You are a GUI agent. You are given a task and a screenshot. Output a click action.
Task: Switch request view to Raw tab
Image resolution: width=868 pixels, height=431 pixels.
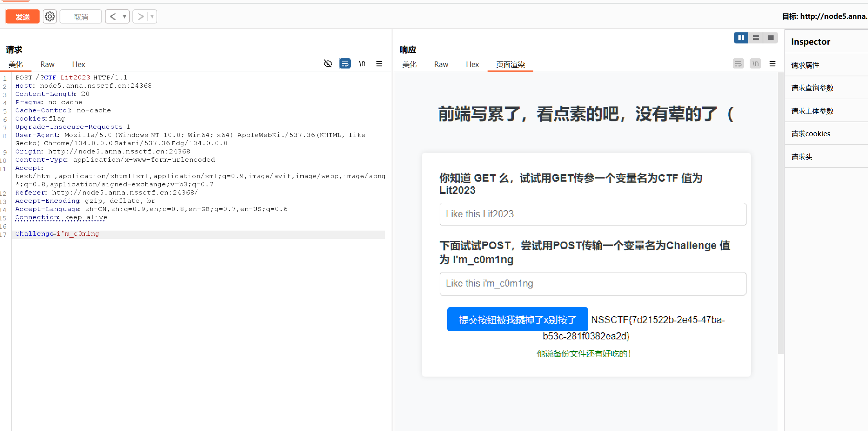coord(47,65)
